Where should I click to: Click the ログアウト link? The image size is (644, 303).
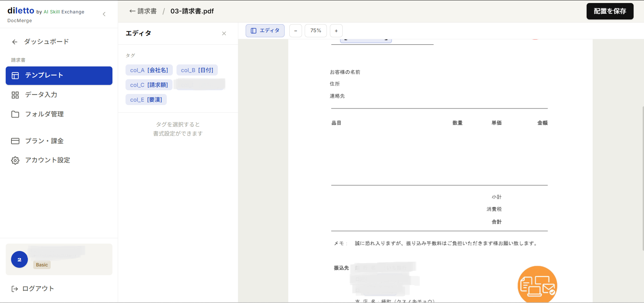[38, 289]
